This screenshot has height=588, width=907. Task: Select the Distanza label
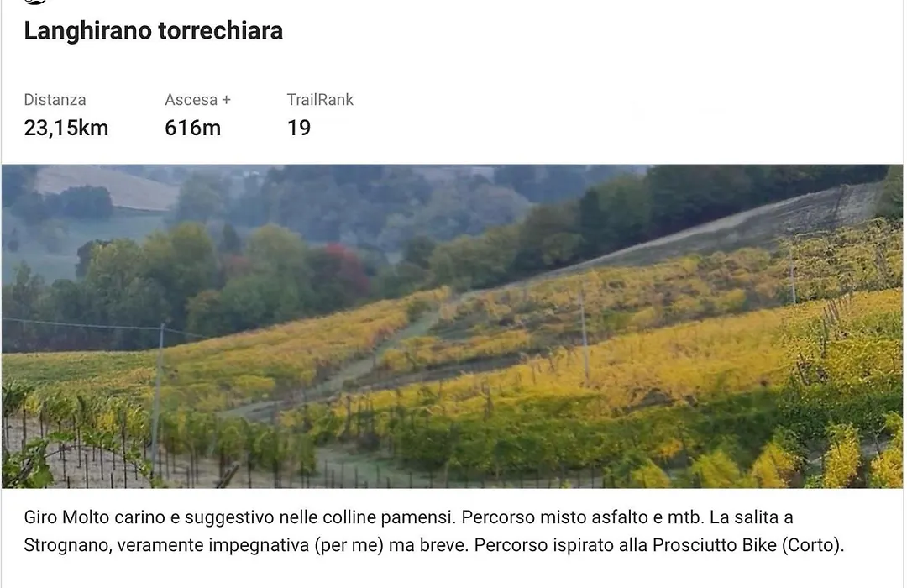click(x=55, y=100)
